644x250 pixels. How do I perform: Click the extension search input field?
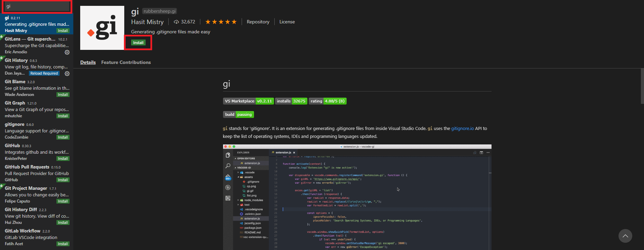pos(36,6)
